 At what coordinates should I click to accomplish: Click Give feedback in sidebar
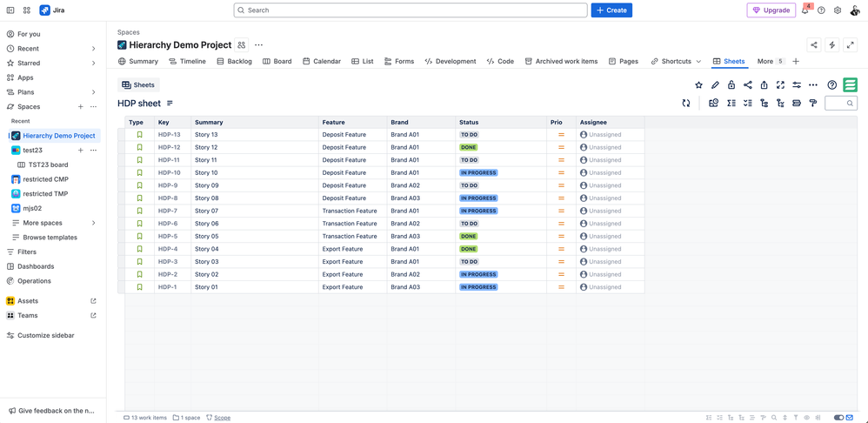coord(52,411)
